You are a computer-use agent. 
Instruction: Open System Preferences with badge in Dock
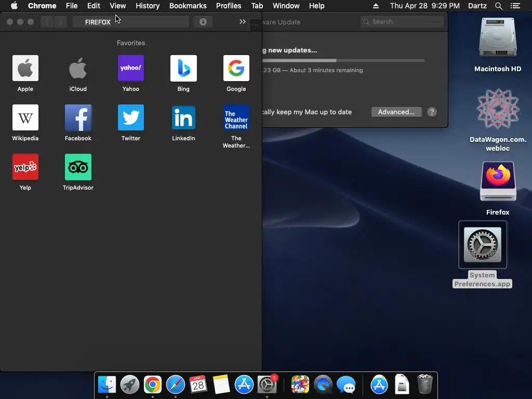[x=267, y=385]
